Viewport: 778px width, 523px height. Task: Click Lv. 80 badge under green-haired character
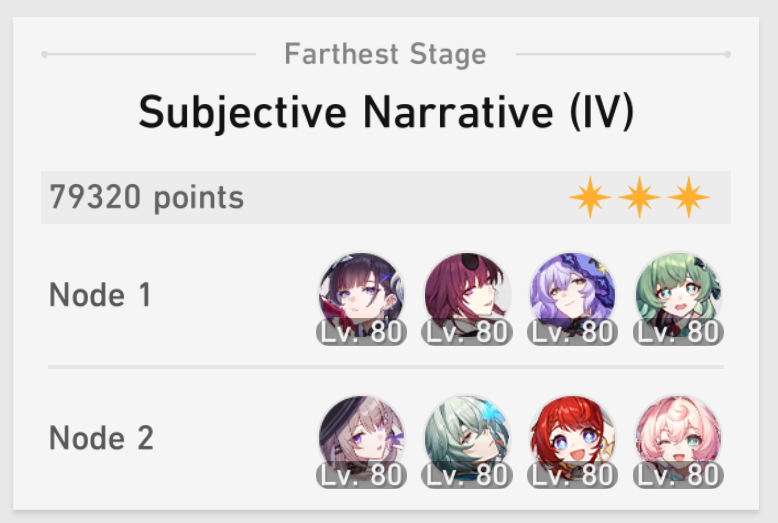[678, 332]
